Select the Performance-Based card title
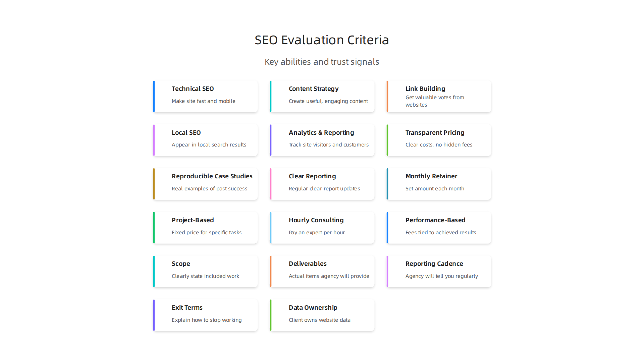The width and height of the screenshot is (644, 362). [435, 220]
